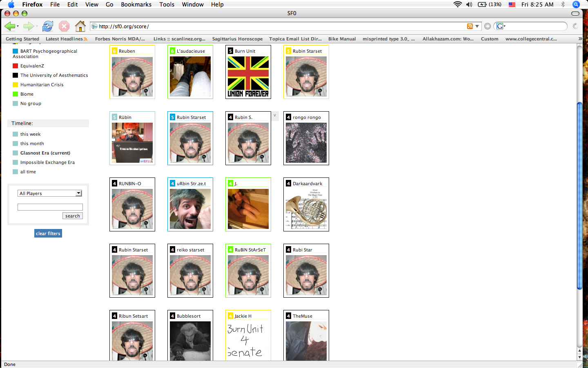Toggle the 'all time' timeline filter
This screenshot has width=588, height=368.
point(15,172)
